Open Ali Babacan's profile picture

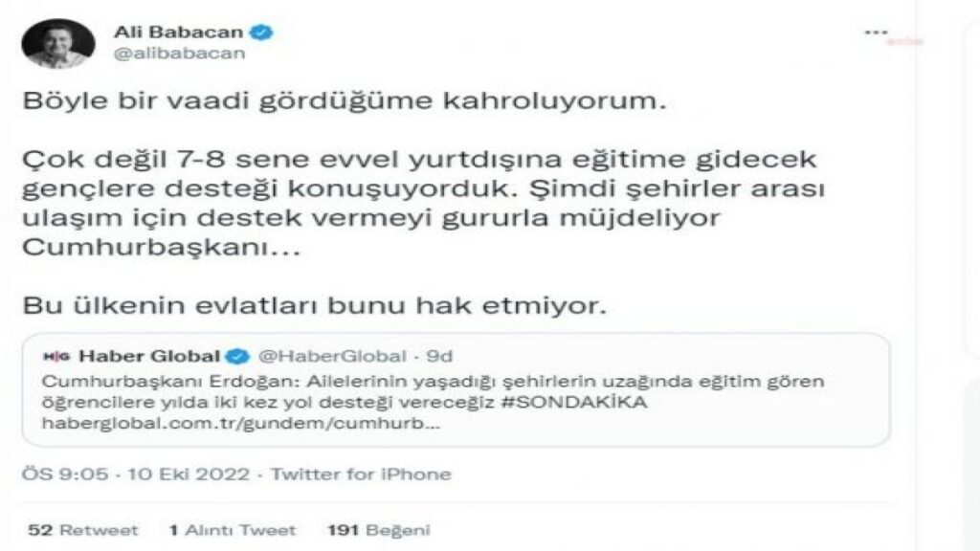point(58,43)
